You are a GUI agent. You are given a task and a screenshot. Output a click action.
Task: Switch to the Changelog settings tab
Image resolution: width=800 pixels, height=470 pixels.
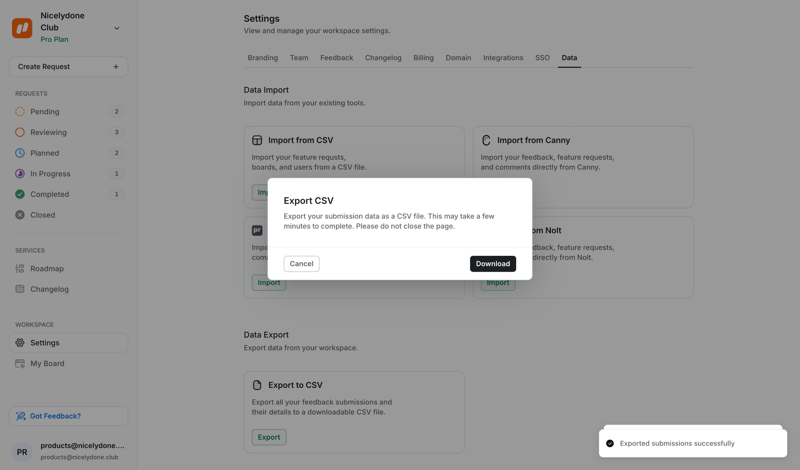(x=383, y=58)
